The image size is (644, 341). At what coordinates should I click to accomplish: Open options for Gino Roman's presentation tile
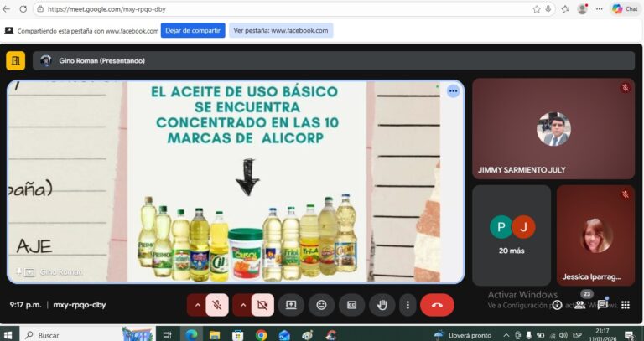(453, 91)
